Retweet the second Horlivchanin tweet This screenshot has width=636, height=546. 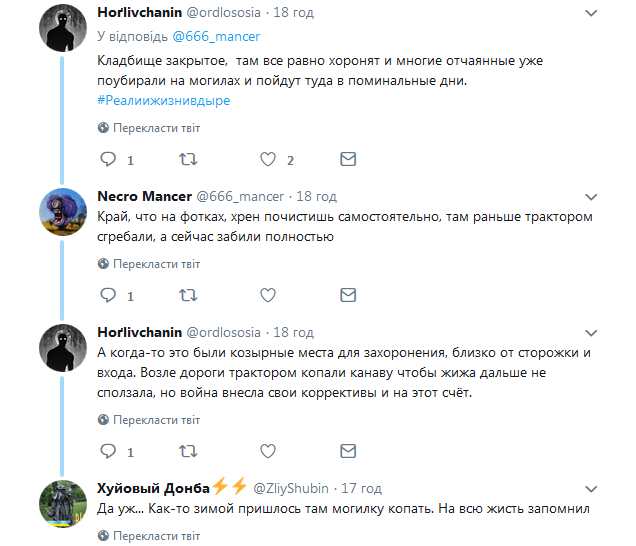187,450
